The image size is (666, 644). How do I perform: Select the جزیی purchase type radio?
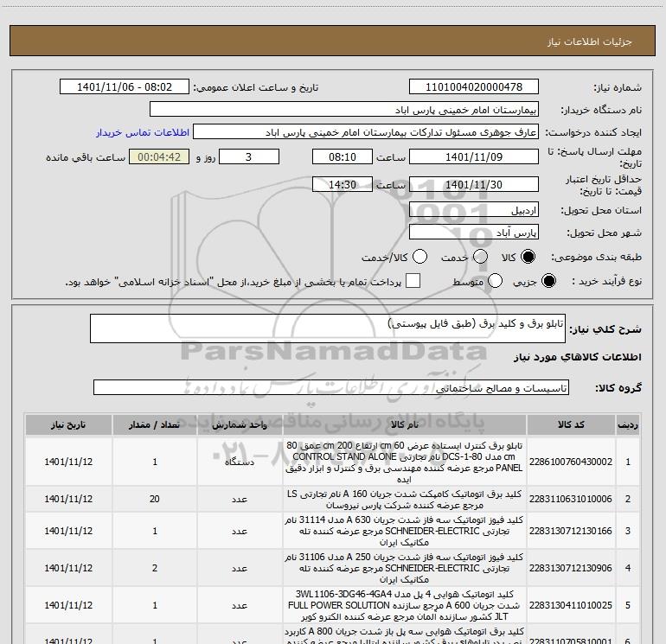tap(548, 281)
